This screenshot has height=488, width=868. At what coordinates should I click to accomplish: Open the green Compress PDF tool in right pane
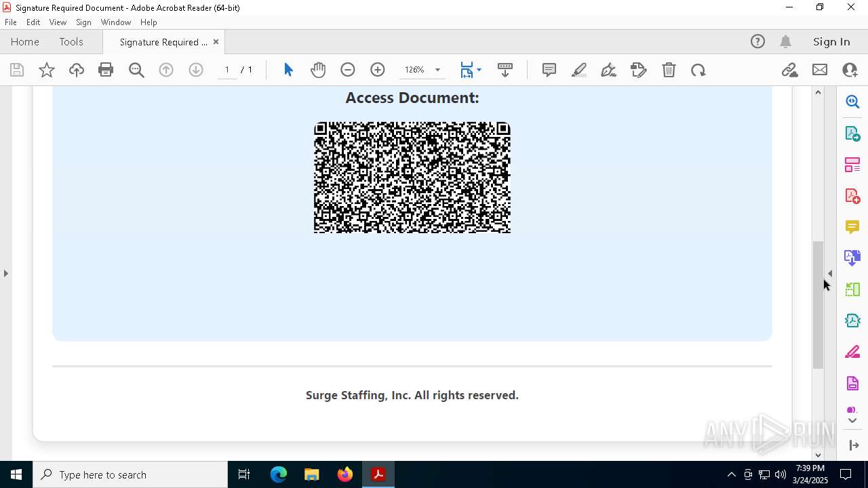852,289
